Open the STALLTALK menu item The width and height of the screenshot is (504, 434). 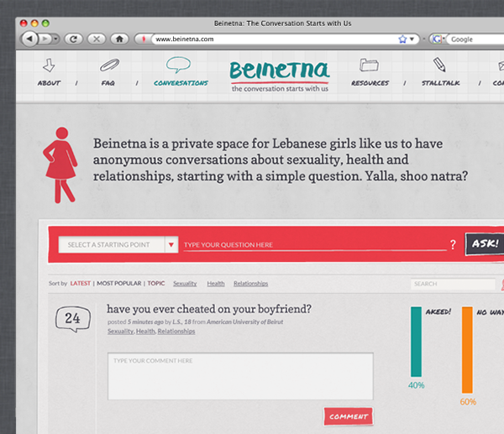(x=441, y=83)
